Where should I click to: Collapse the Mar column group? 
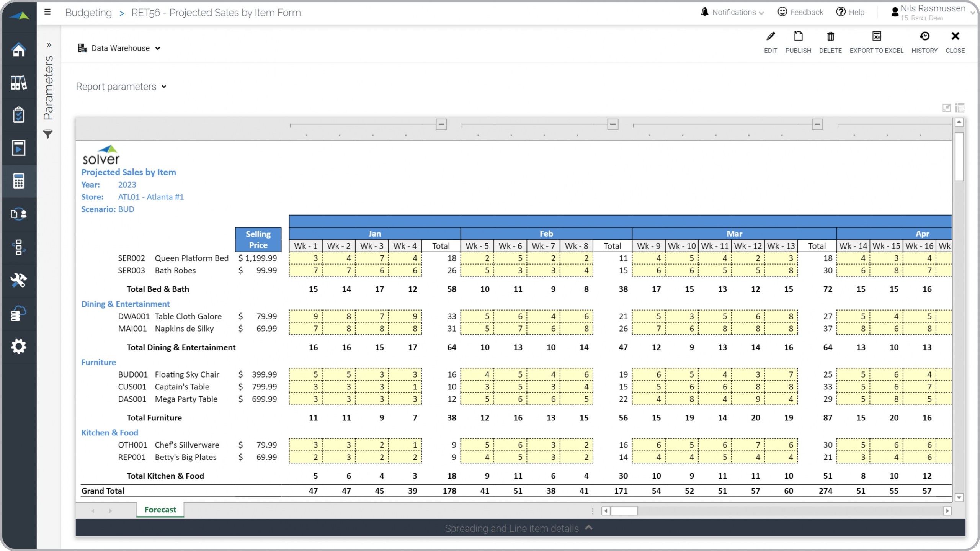coord(817,124)
